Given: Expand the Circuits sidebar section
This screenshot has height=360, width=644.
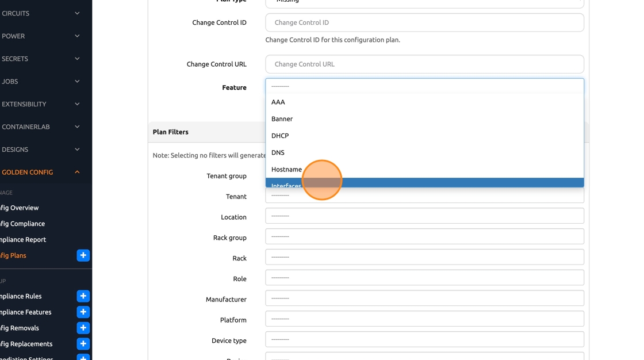Looking at the screenshot, I should tap(77, 13).
